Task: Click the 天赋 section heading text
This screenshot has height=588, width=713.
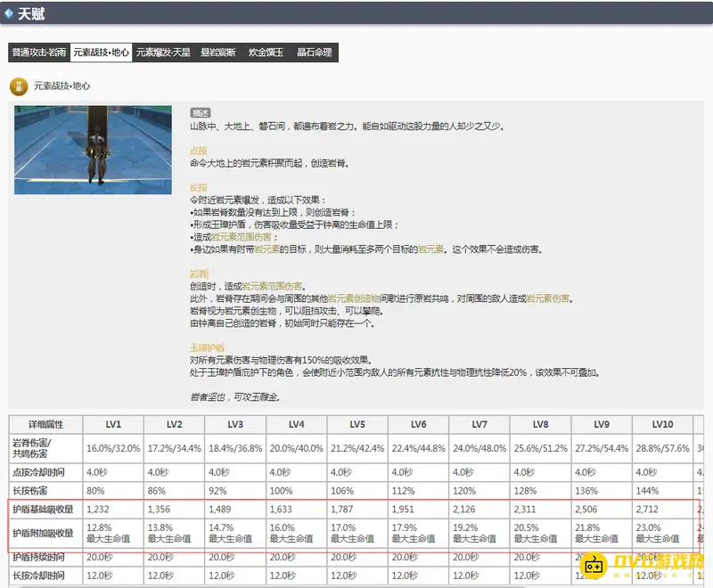Action: coord(32,13)
